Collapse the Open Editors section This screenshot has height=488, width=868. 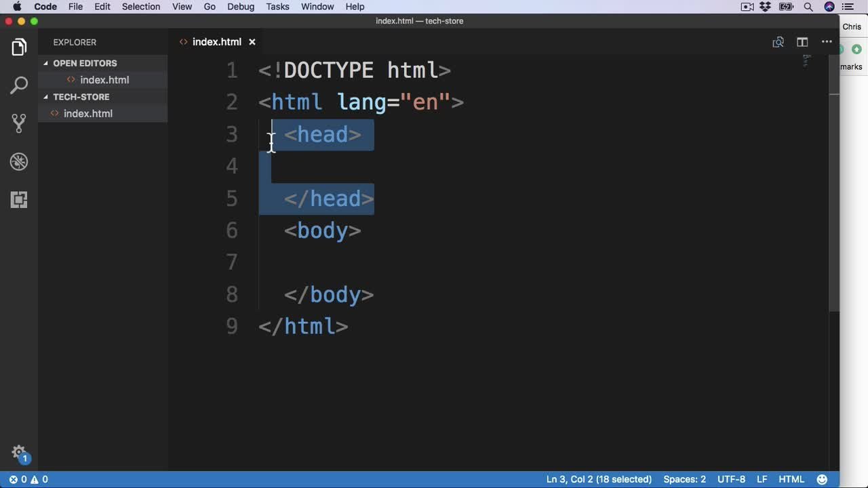85,63
